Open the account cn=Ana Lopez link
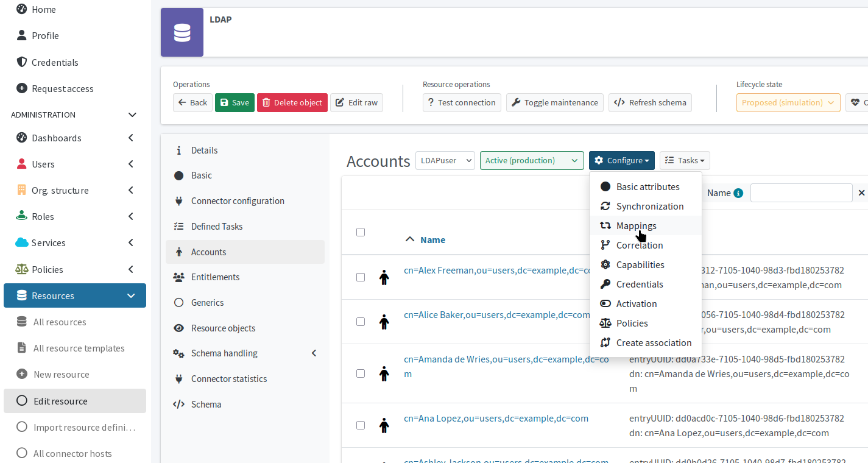 click(495, 418)
